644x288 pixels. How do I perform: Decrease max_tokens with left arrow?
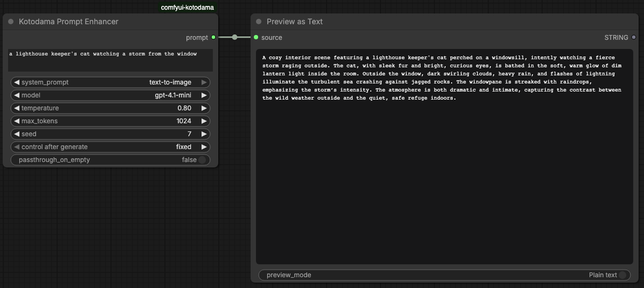pos(16,121)
